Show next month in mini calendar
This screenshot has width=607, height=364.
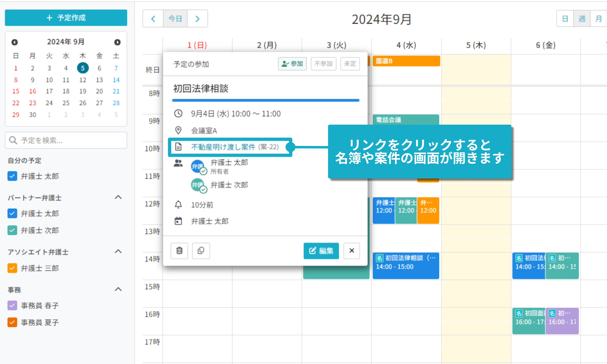[x=117, y=42]
